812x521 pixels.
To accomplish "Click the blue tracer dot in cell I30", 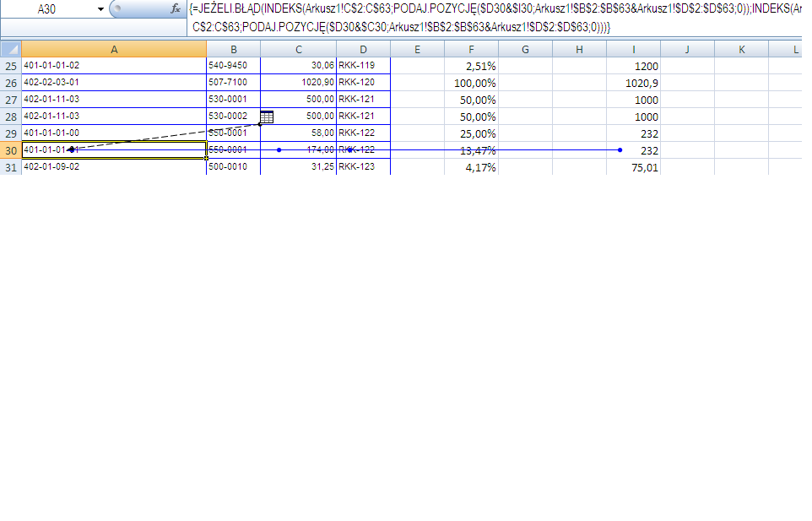I will coord(620,150).
